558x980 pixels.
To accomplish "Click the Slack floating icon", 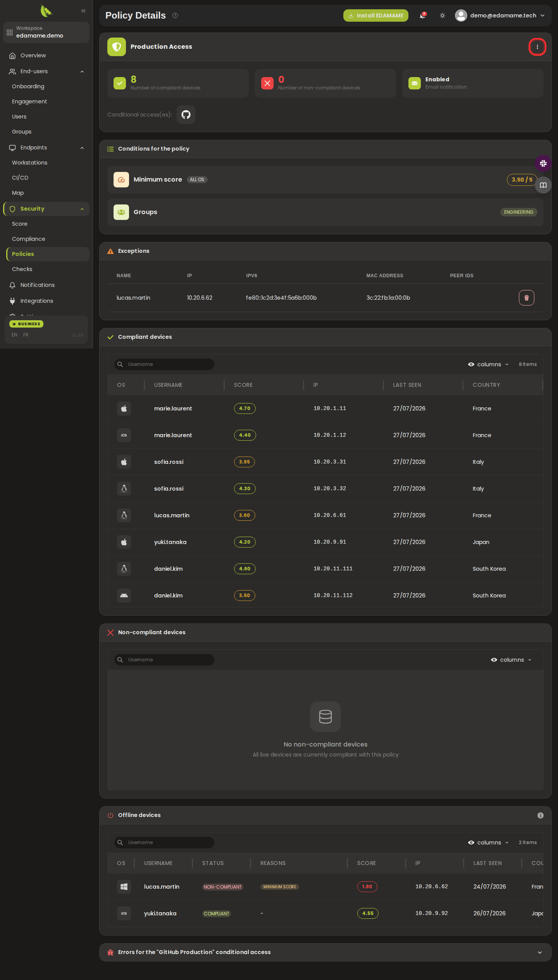I will [543, 163].
